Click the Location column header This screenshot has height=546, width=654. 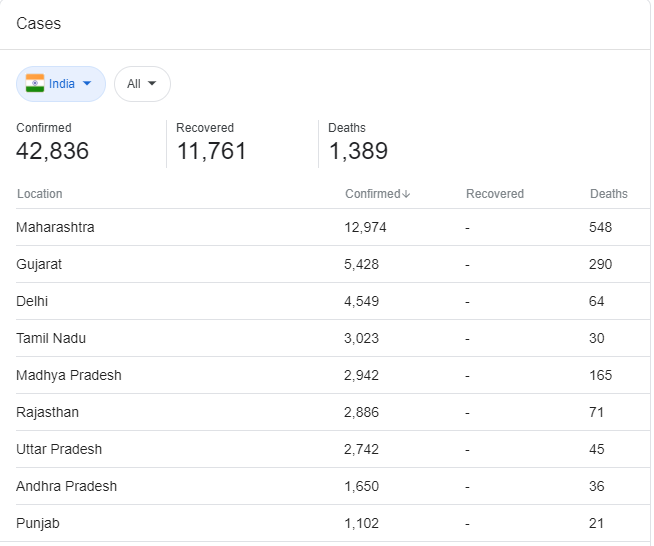[x=40, y=194]
